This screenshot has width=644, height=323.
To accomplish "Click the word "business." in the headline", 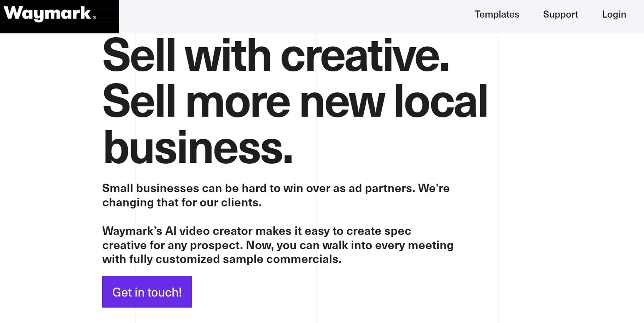I will (x=198, y=147).
